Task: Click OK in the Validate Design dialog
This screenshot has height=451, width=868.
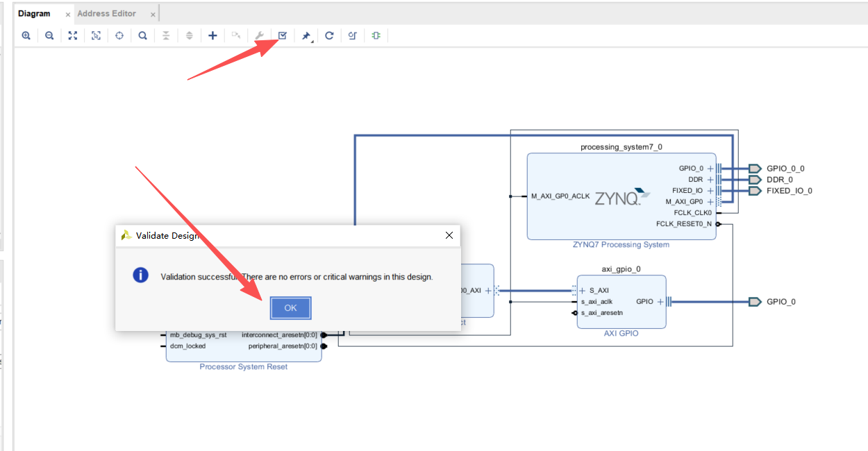Action: (x=290, y=308)
